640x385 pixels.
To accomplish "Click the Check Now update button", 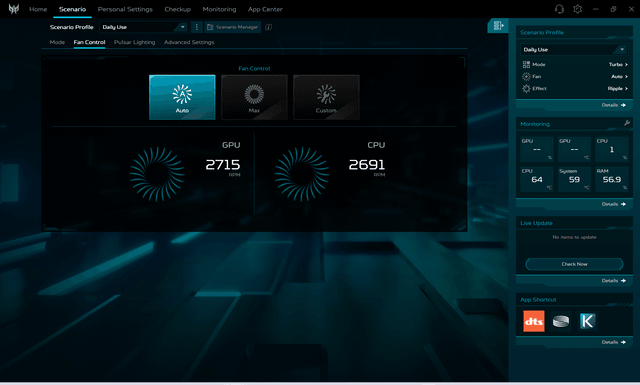I will click(574, 264).
